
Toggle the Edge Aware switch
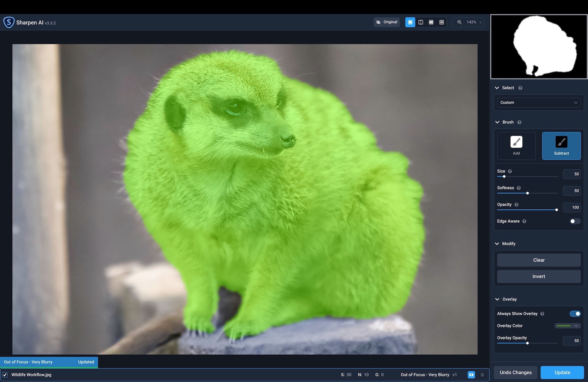pos(575,221)
